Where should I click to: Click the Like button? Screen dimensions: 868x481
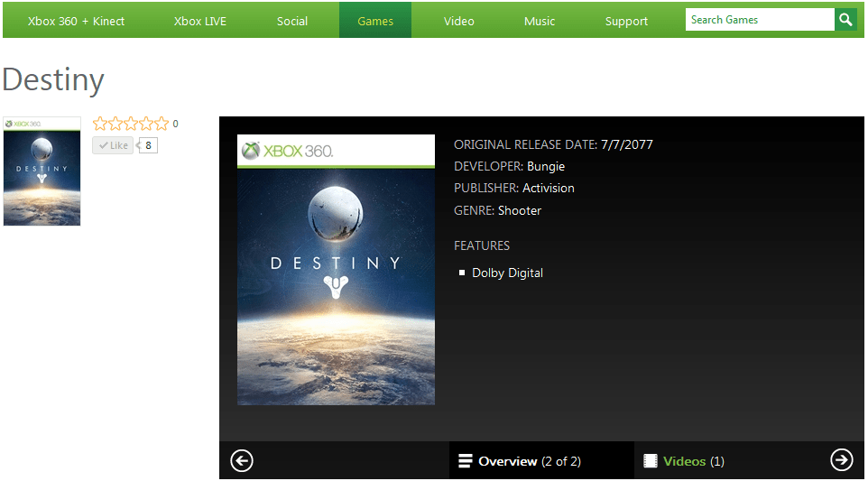click(x=113, y=145)
